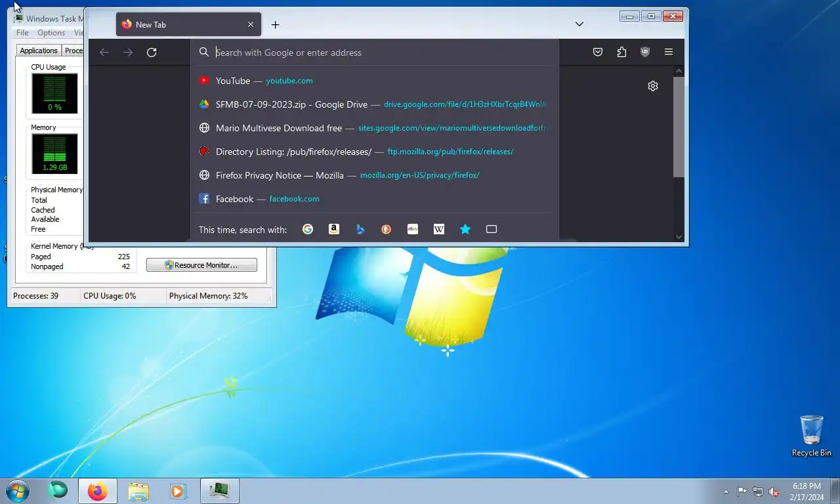The height and width of the screenshot is (504, 840).
Task: Open uBlock Origin shield icon
Action: (x=645, y=52)
